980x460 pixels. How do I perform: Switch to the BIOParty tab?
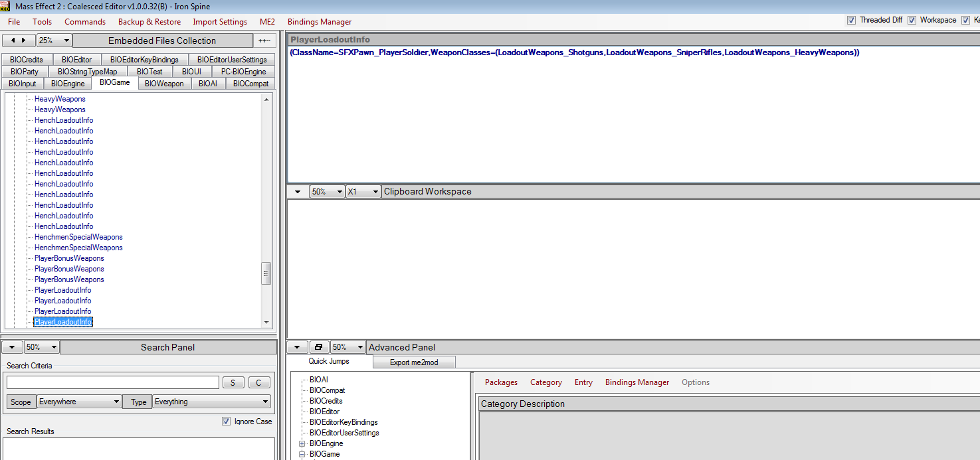tap(25, 72)
